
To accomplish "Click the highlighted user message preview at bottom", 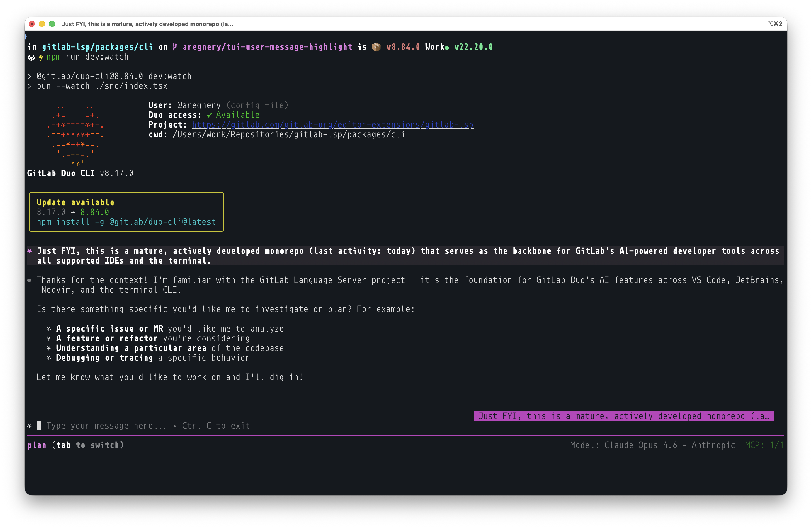I will 624,416.
